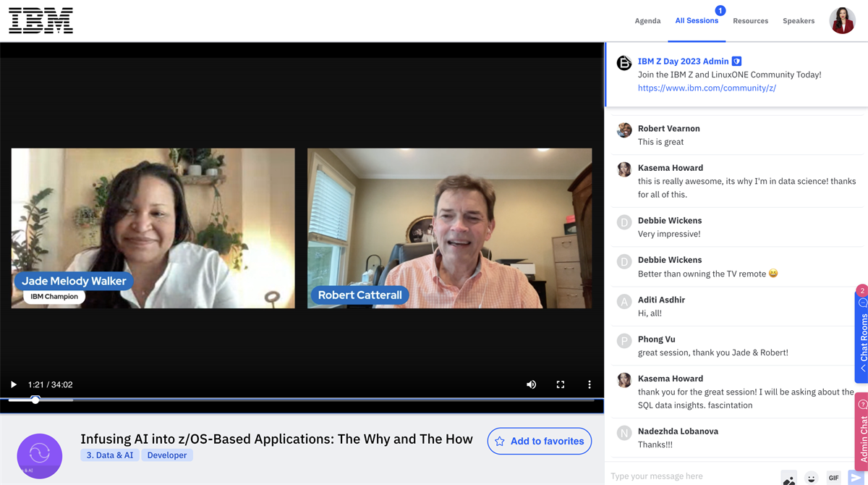Star the session with Add to favorites
The height and width of the screenshot is (485, 868).
(x=539, y=441)
